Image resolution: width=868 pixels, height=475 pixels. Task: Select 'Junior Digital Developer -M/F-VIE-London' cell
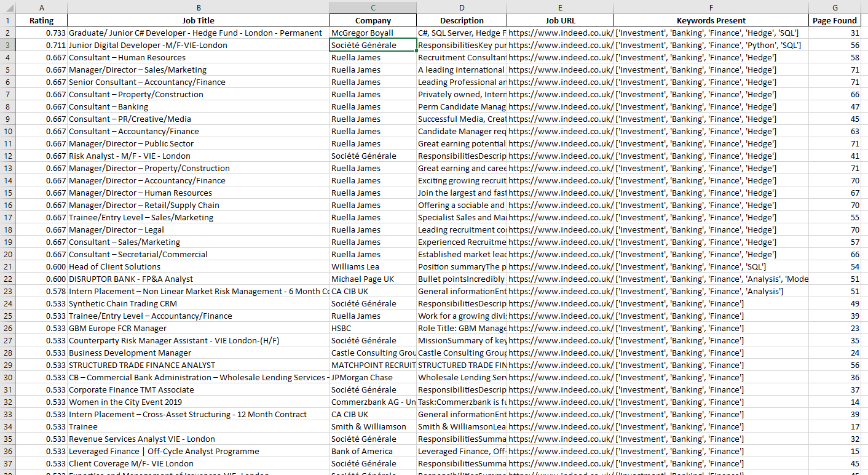199,45
